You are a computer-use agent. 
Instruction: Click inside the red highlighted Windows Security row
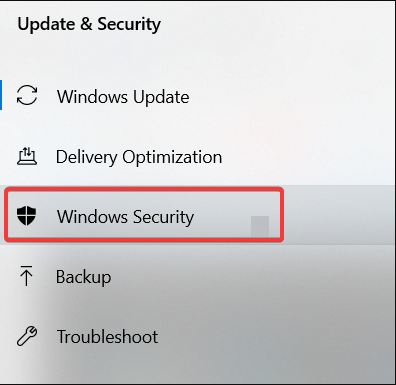point(144,215)
